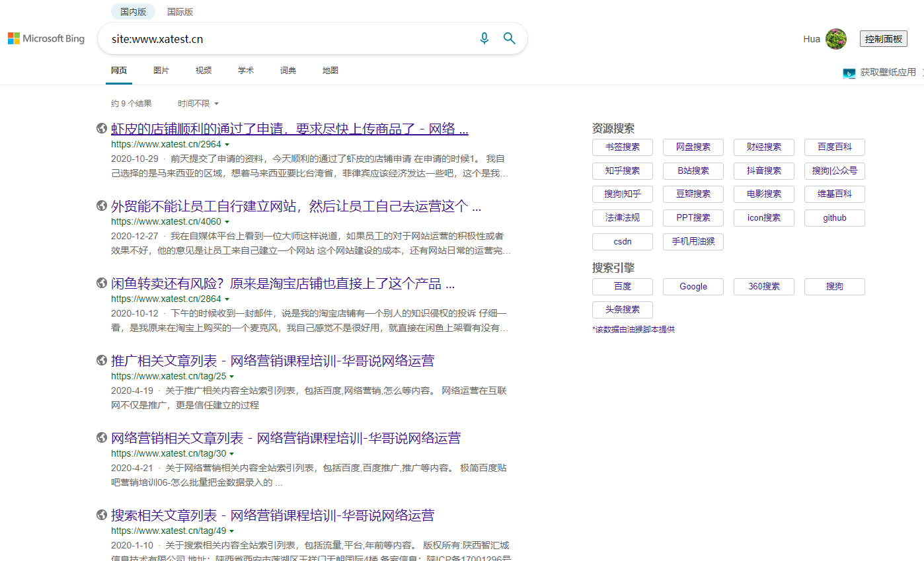Click the 控制面板 button
The image size is (924, 561).
tap(883, 39)
